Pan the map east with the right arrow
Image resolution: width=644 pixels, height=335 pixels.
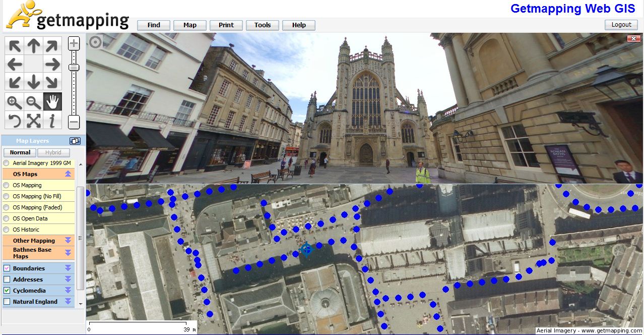coord(52,64)
